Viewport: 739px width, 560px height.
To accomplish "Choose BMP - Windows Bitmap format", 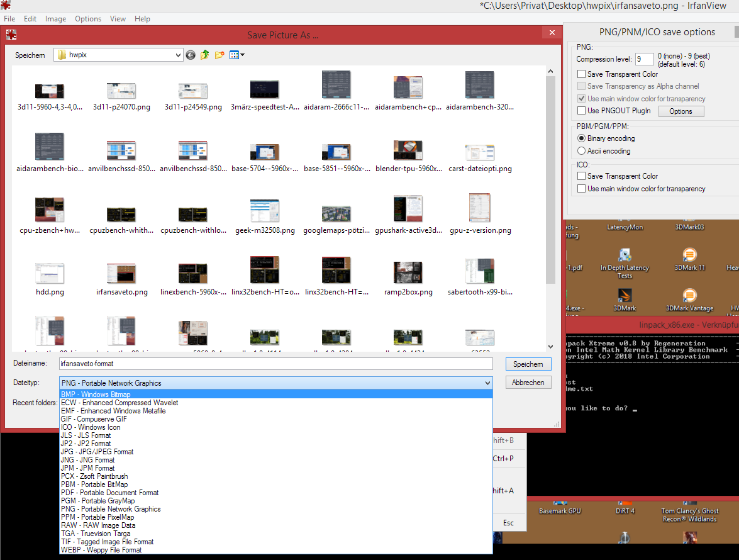I will click(276, 394).
